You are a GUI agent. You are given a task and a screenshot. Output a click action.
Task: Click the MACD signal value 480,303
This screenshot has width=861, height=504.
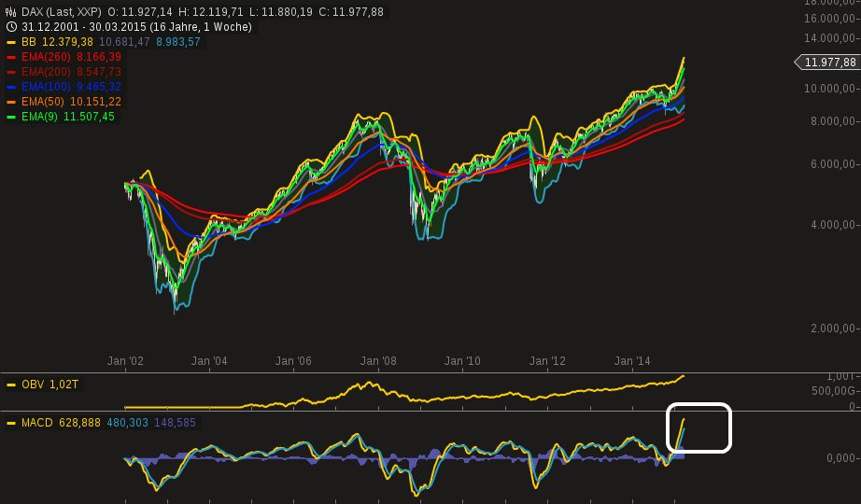(127, 423)
